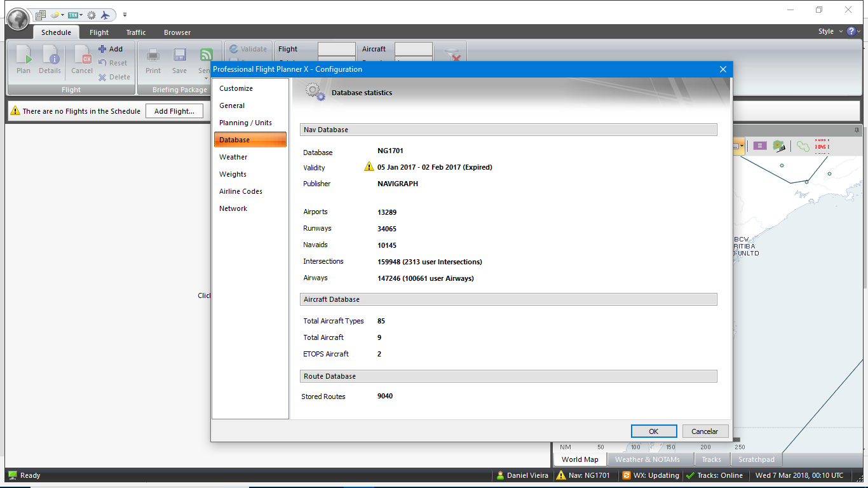Click the green TRK tracks icon
Image resolution: width=868 pixels, height=488 pixels.
73,15
